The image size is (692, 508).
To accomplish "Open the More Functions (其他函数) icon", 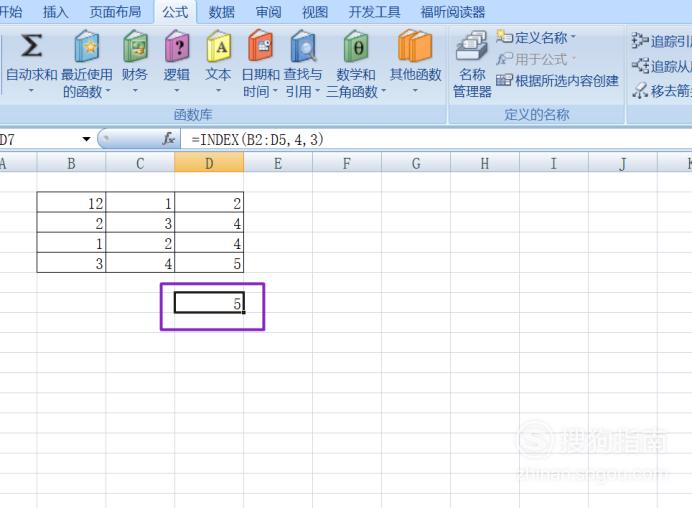I will click(x=415, y=45).
